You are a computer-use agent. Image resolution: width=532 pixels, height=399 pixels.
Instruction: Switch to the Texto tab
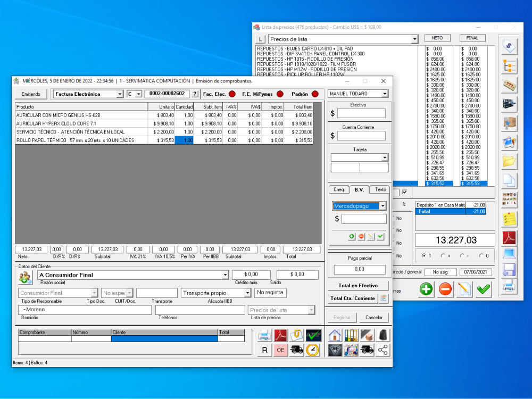(x=380, y=189)
